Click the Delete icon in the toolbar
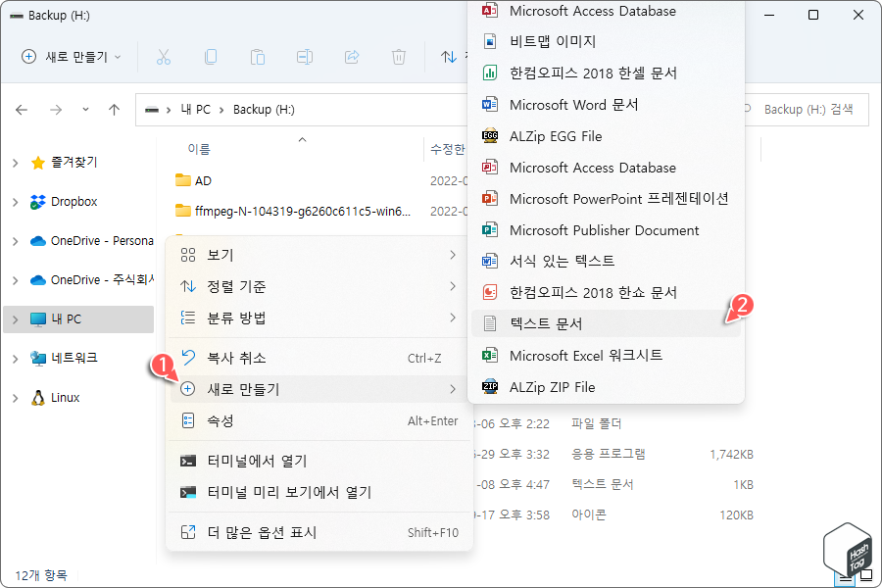Image resolution: width=882 pixels, height=588 pixels. click(x=399, y=58)
